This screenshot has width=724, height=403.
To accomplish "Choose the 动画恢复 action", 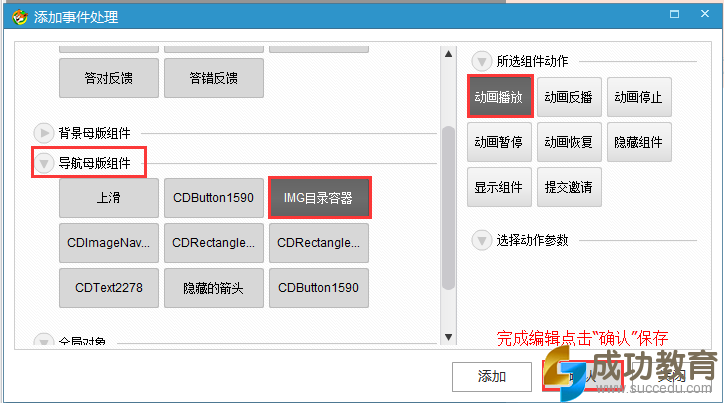I will (569, 142).
